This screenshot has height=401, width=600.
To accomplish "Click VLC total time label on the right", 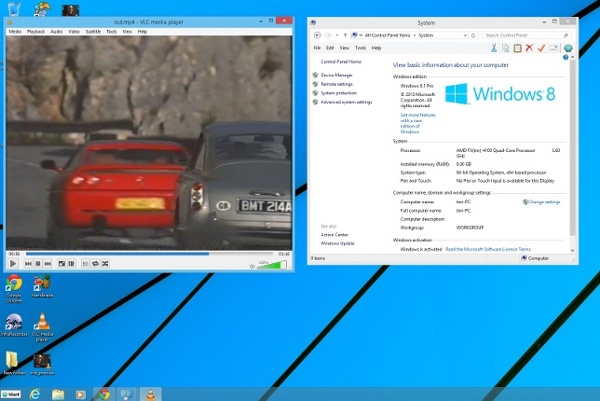I will click(x=284, y=254).
